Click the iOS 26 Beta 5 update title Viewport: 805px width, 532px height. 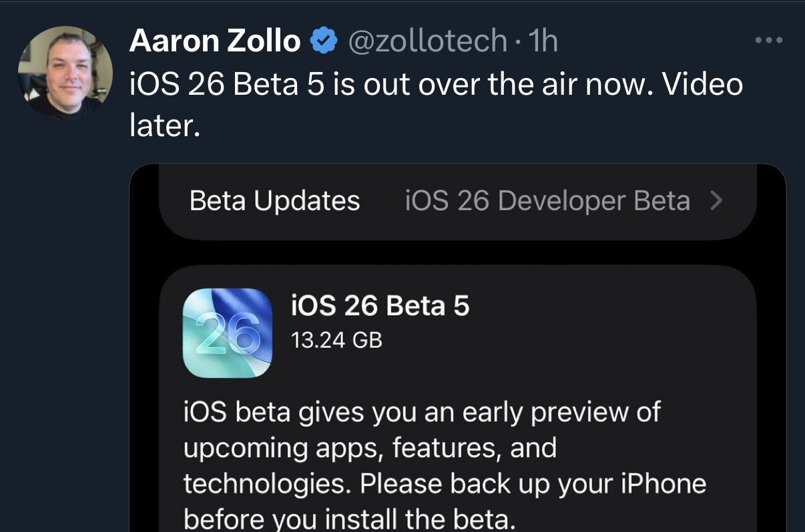pos(380,306)
